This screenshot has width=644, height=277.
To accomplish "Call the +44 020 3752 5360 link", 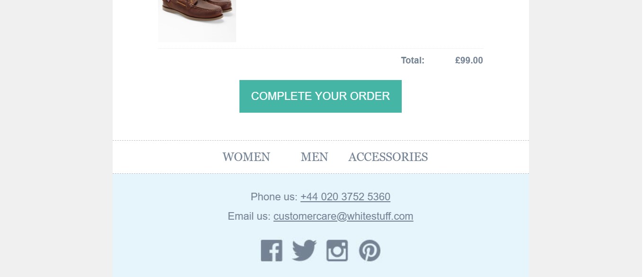I will coord(345,197).
